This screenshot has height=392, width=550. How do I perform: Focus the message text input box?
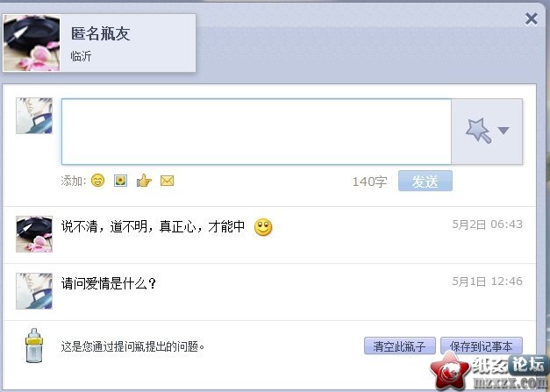tap(256, 132)
